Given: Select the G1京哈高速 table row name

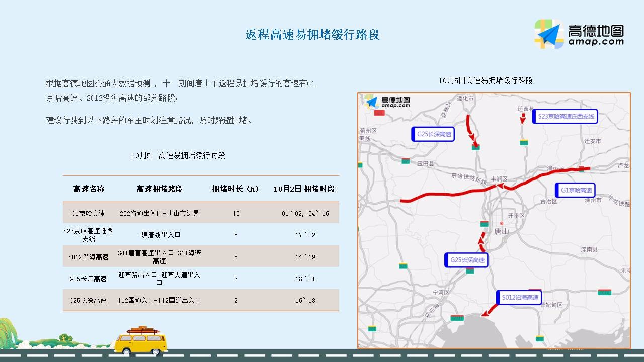Looking at the screenshot, I should [88, 213].
